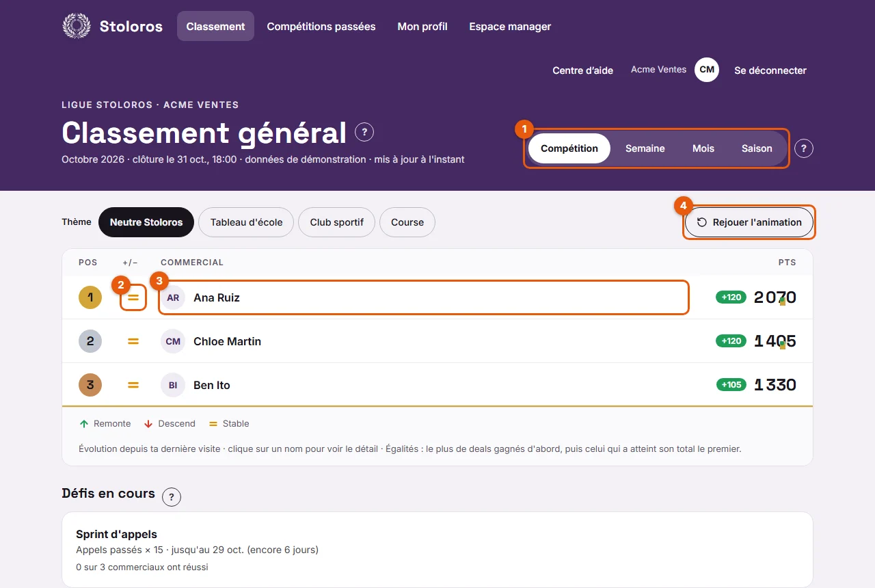This screenshot has width=875, height=588.
Task: Click the CM avatar for Chloe Martin
Action: point(173,341)
